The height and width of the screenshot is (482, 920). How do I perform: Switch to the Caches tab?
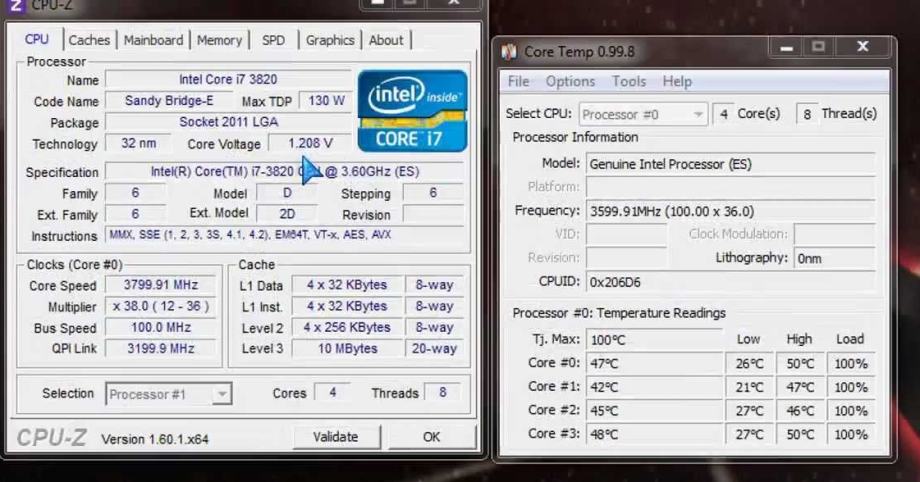point(89,40)
